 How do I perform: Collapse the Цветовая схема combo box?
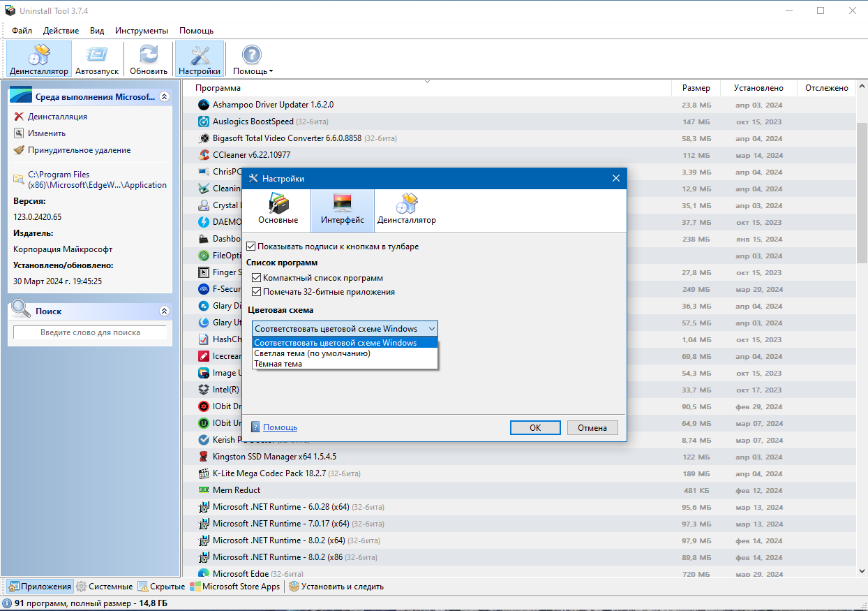(345, 329)
